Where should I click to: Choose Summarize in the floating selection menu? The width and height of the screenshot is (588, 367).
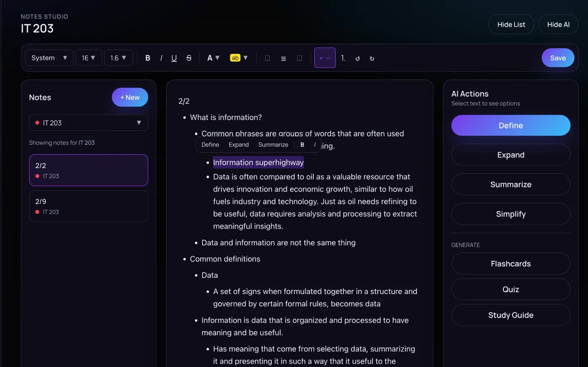(273, 145)
